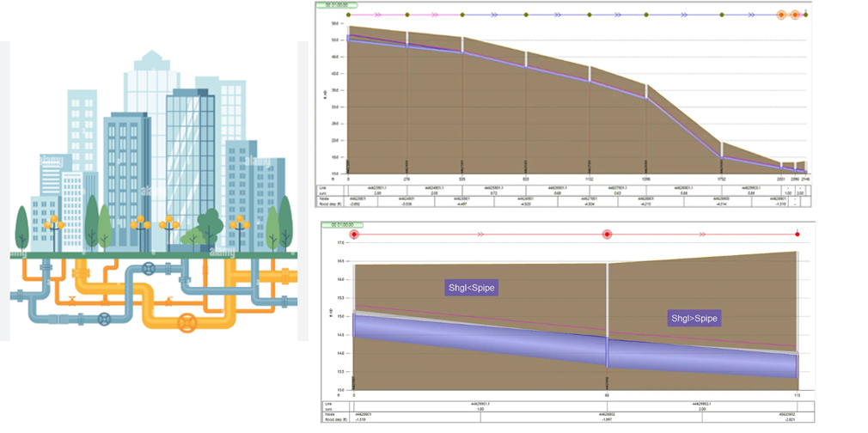Click the Shgl>Spipe label box
868x433 pixels.
(x=694, y=319)
